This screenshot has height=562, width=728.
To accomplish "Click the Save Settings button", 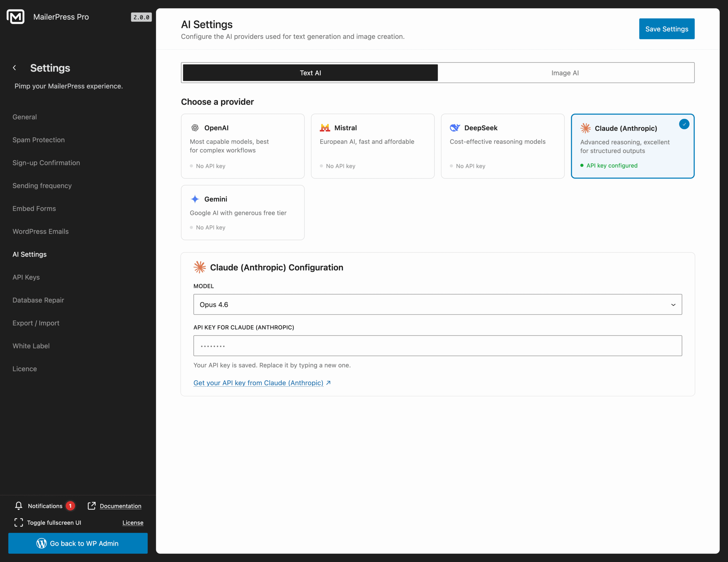I will coord(667,29).
